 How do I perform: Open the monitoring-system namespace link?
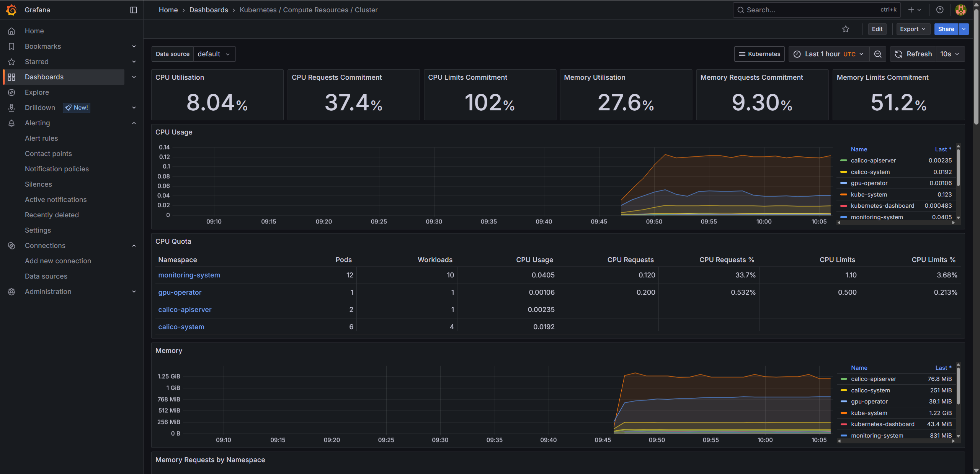(x=189, y=275)
